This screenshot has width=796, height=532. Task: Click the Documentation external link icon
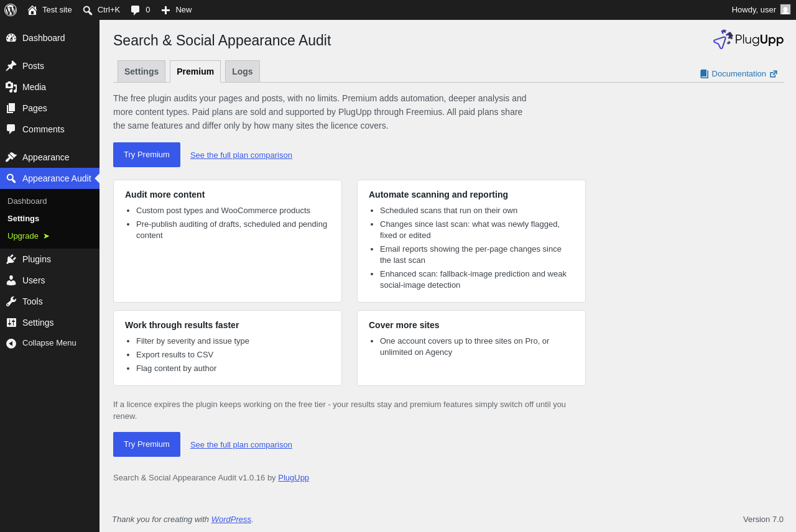774,74
